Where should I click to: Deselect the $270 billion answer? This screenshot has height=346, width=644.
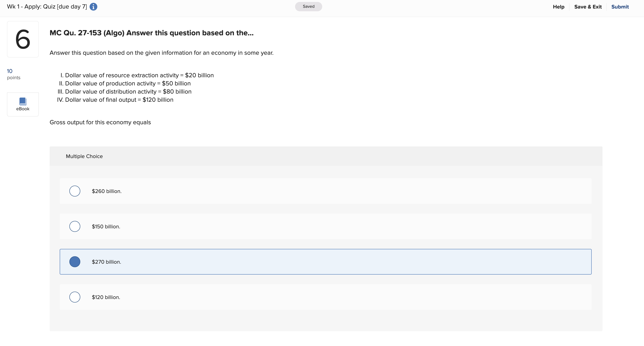[75, 262]
